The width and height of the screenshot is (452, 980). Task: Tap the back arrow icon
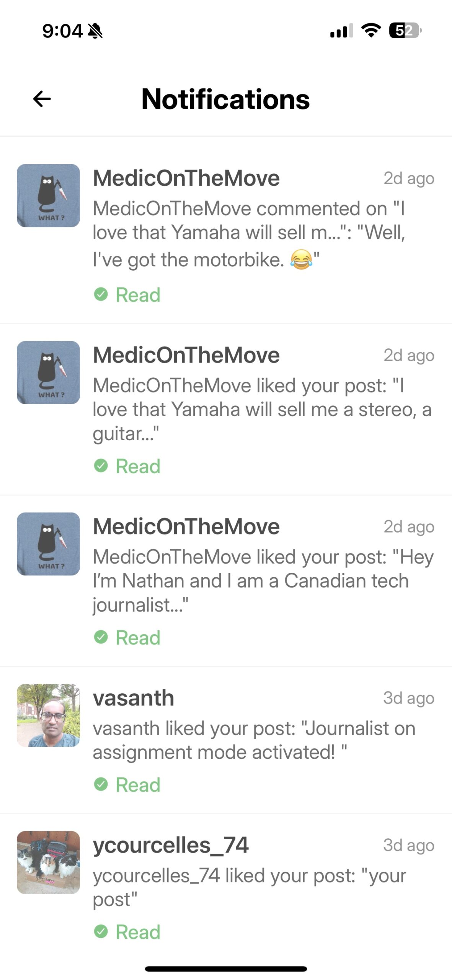[42, 99]
